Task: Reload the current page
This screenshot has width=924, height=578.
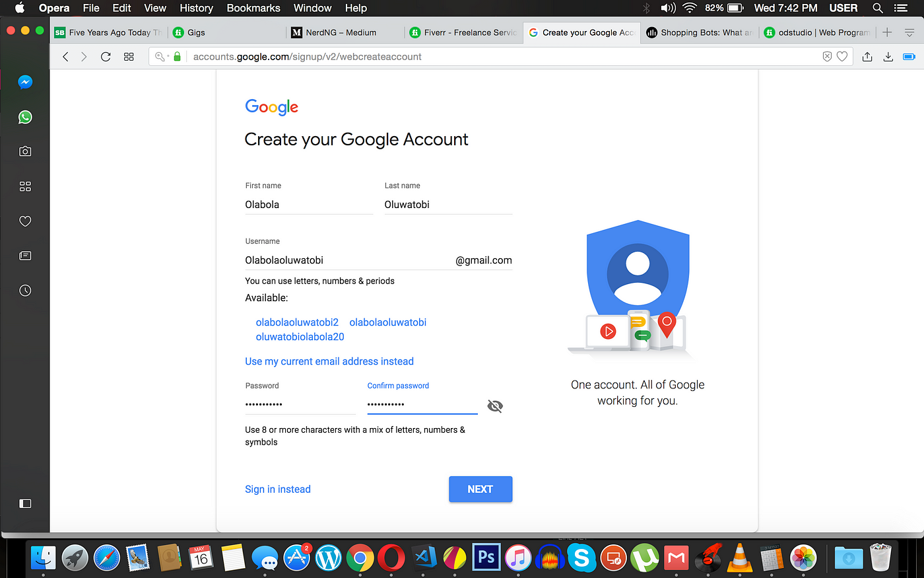Action: [x=106, y=57]
